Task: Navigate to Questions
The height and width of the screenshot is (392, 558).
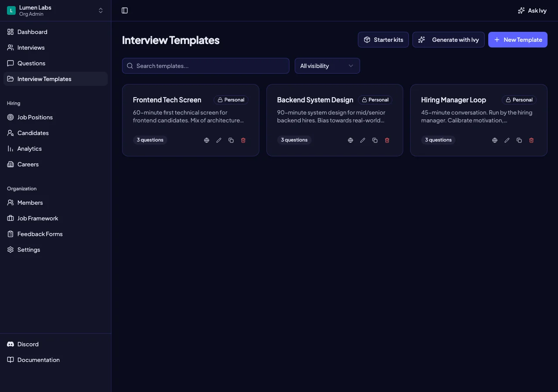Action: pos(55,63)
